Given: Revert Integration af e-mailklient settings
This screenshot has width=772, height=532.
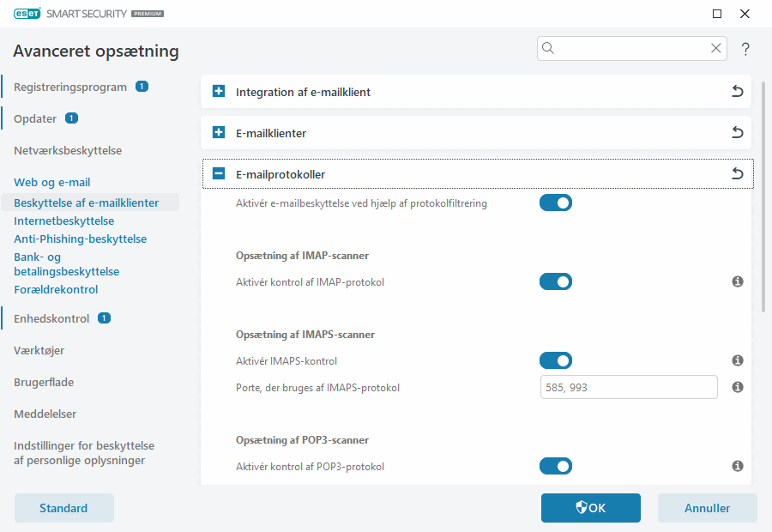Looking at the screenshot, I should 737,92.
